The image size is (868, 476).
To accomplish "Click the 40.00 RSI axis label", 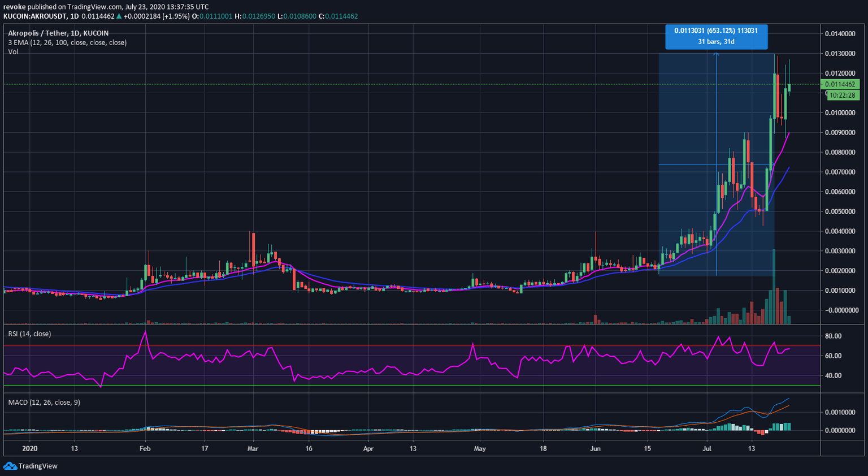I will [833, 375].
